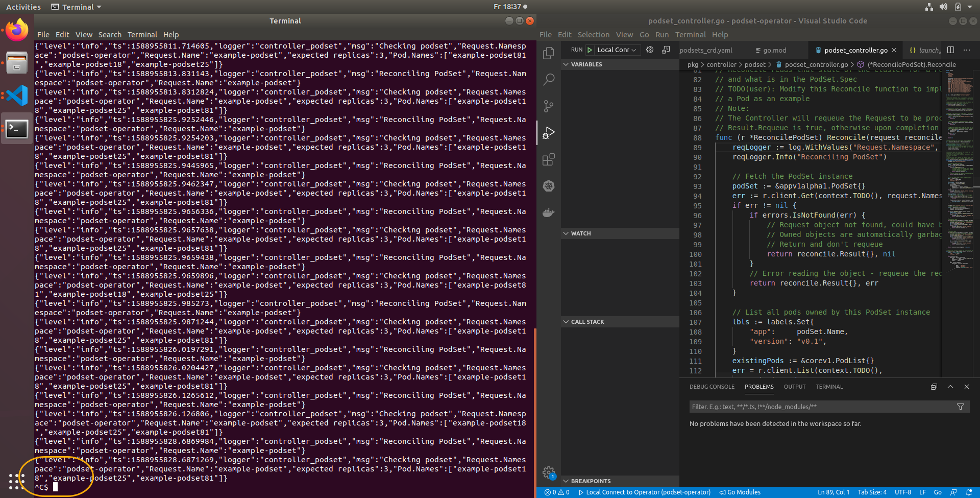This screenshot has width=980, height=498.
Task: Click the Split Editor icon top right
Action: point(950,50)
